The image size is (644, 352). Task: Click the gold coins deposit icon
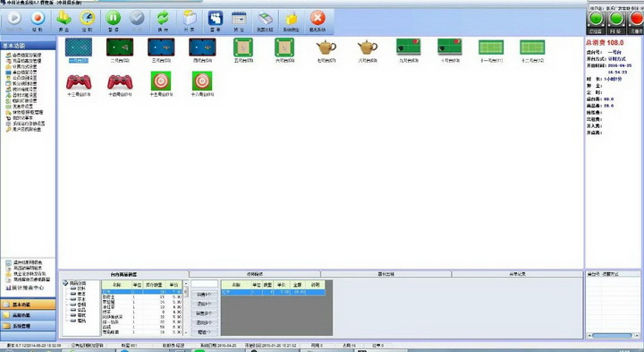pyautogui.click(x=64, y=18)
